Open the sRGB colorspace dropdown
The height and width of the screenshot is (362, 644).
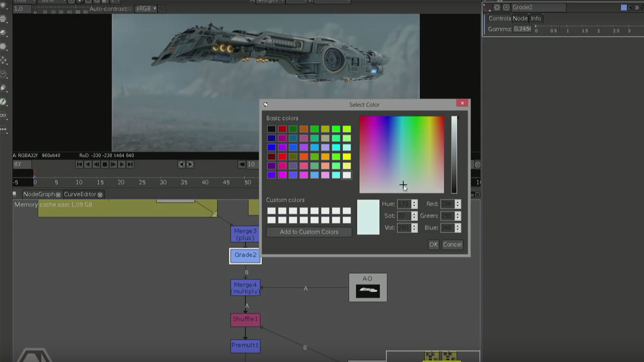146,9
